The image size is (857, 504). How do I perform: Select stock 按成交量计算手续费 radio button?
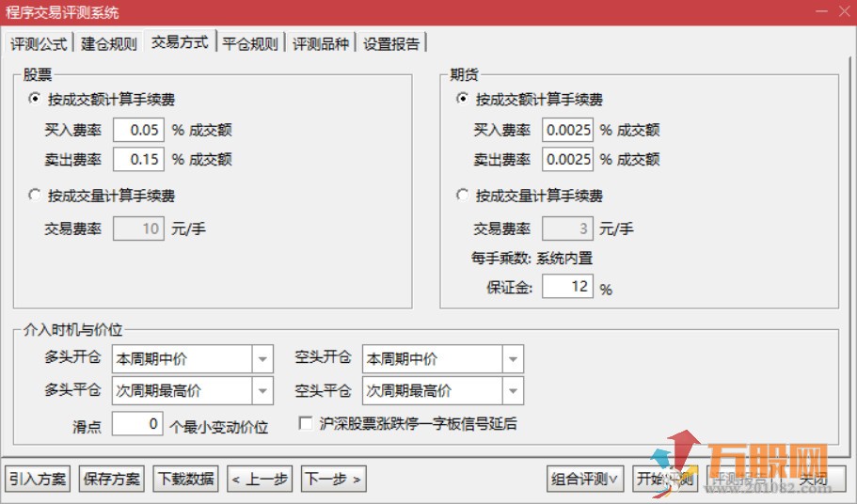click(35, 195)
